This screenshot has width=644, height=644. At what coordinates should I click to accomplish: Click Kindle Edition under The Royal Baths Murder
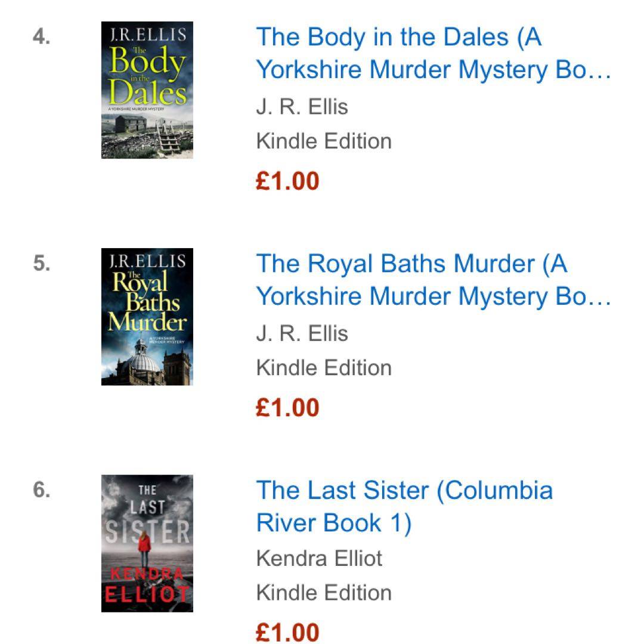tap(324, 368)
